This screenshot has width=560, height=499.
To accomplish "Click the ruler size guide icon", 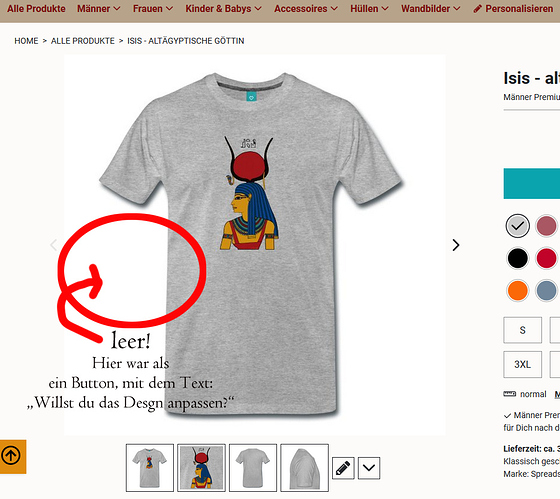I will pos(509,394).
